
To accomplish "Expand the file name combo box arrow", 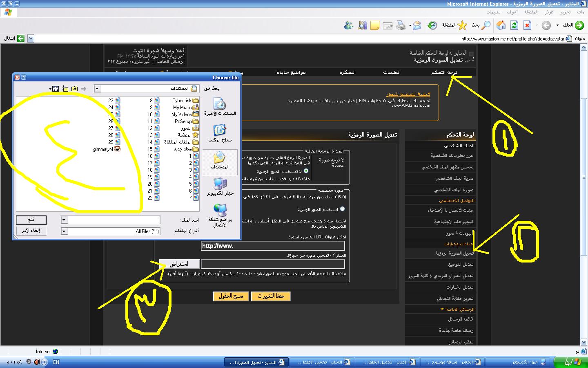I will [64, 220].
